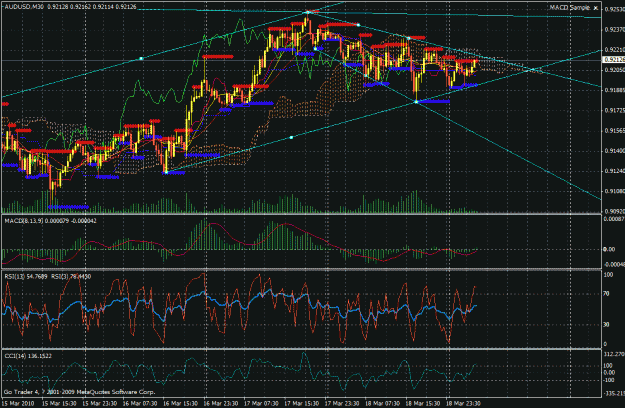625x408 pixels.
Task: Click the 30 level on RSI scale
Action: click(x=606, y=324)
